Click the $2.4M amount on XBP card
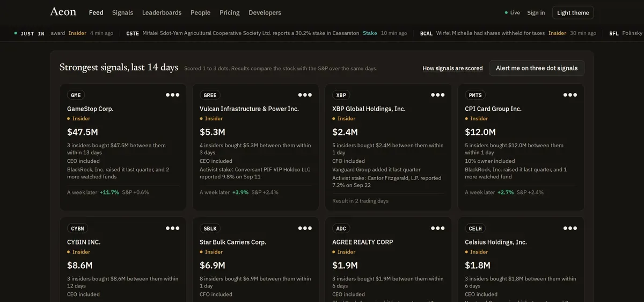Viewport: 644px width, 302px height. (x=345, y=132)
